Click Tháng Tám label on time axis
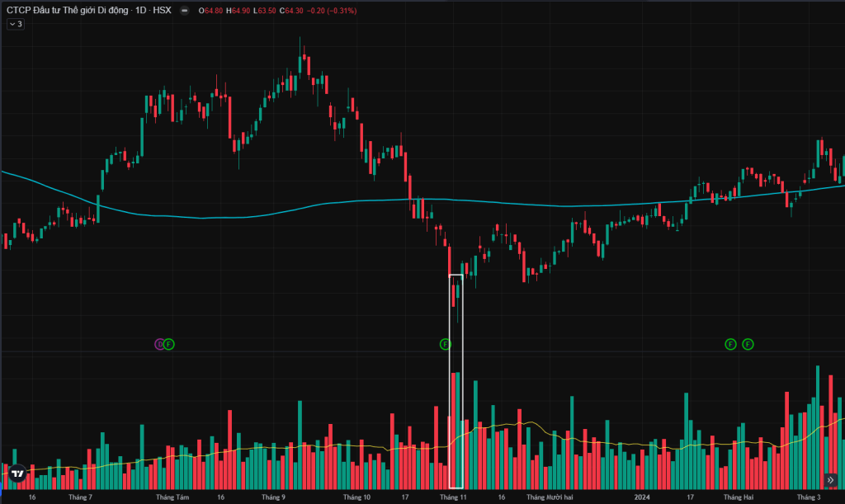Viewport: 845px width, 504px height. pos(172,497)
